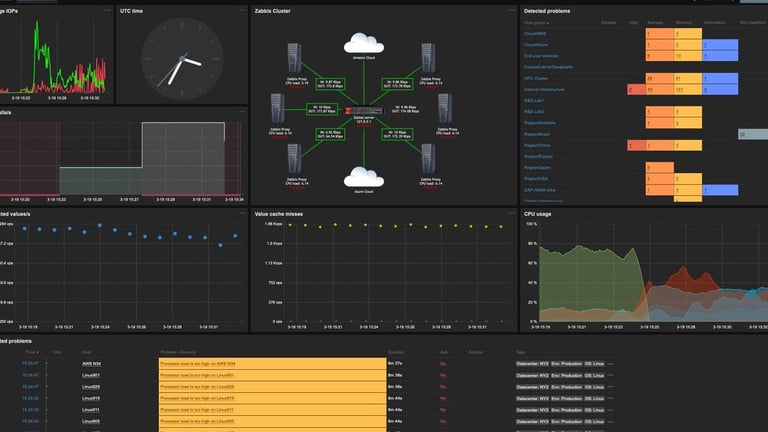This screenshot has width=768, height=432.
Task: Open host Linux911 in problems list
Action: [x=91, y=410]
